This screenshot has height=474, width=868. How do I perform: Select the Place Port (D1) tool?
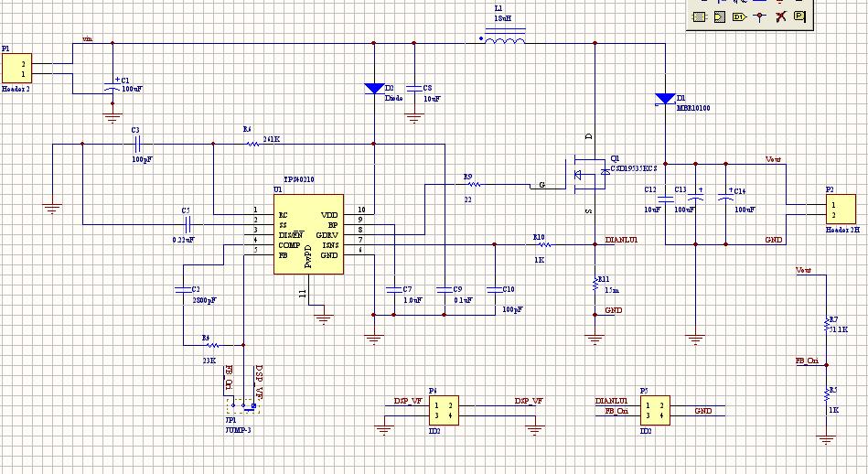coord(739,16)
